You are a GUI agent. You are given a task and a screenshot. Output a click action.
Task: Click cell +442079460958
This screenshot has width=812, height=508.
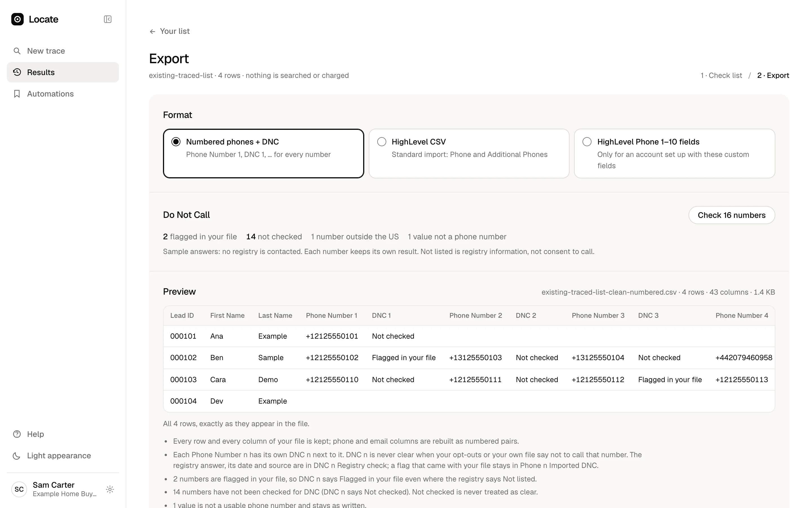pos(743,358)
